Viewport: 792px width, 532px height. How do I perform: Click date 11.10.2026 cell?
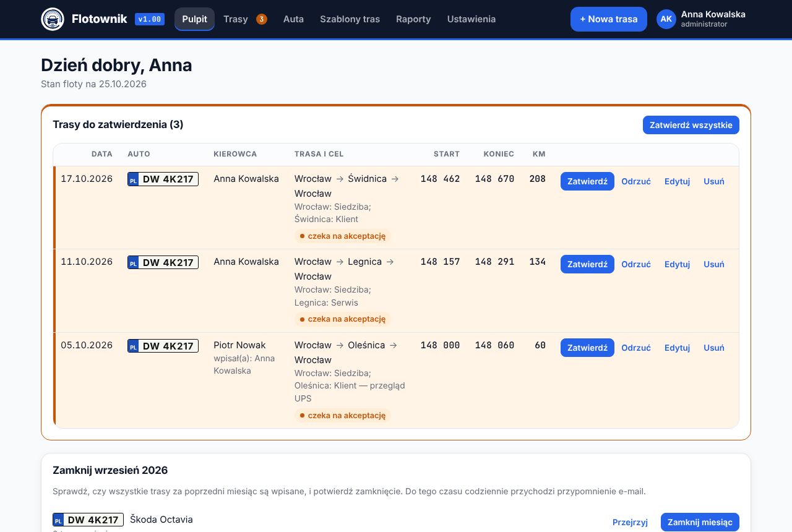point(87,262)
